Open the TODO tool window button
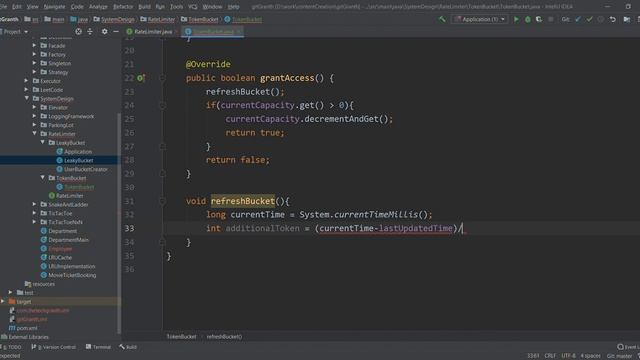Screen dimensions: 640x360 tap(11, 347)
